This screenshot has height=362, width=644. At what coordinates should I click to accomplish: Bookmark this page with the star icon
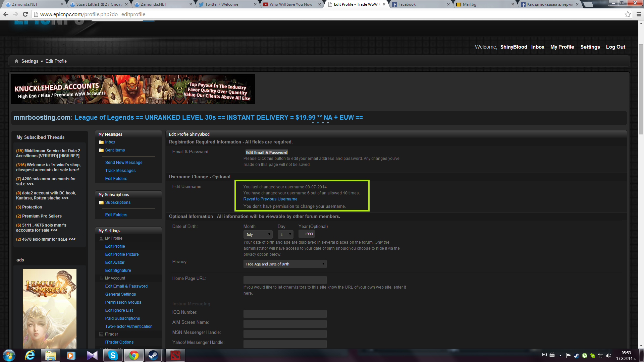tap(628, 14)
